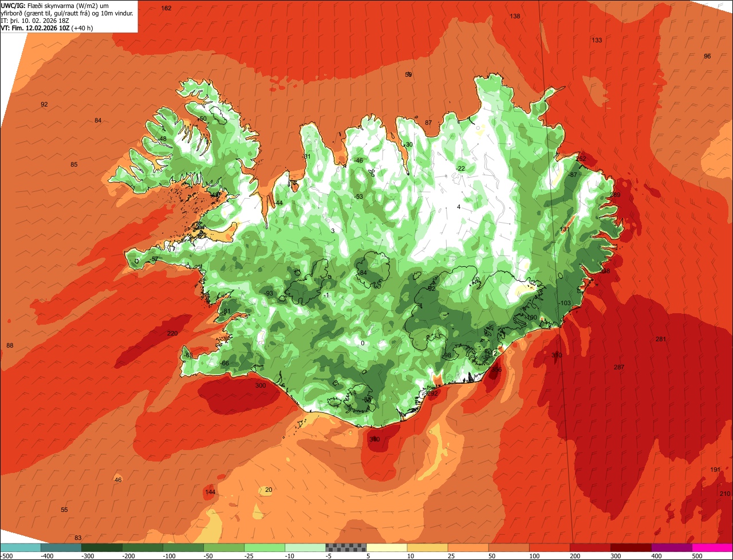Click the 'VT: Fim. 12.02.2026 10Z (+40 h)' line
733x560 pixels.
tap(47, 27)
